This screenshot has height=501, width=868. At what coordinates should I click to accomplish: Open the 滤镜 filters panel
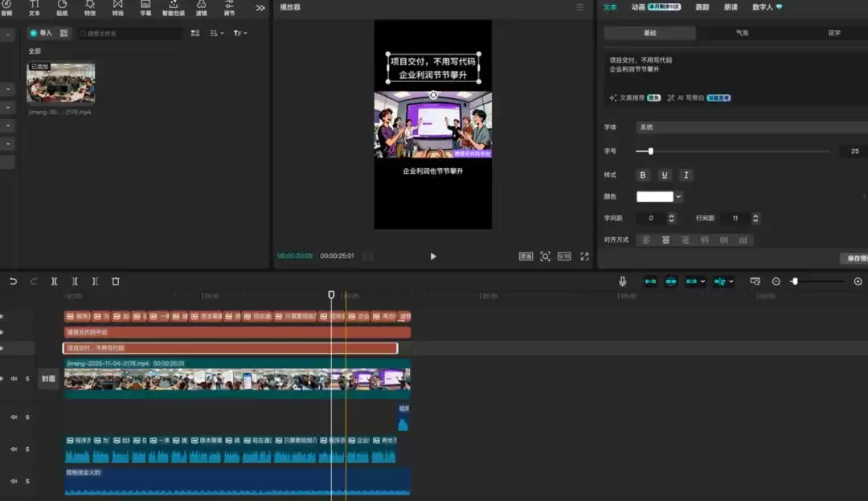click(201, 7)
